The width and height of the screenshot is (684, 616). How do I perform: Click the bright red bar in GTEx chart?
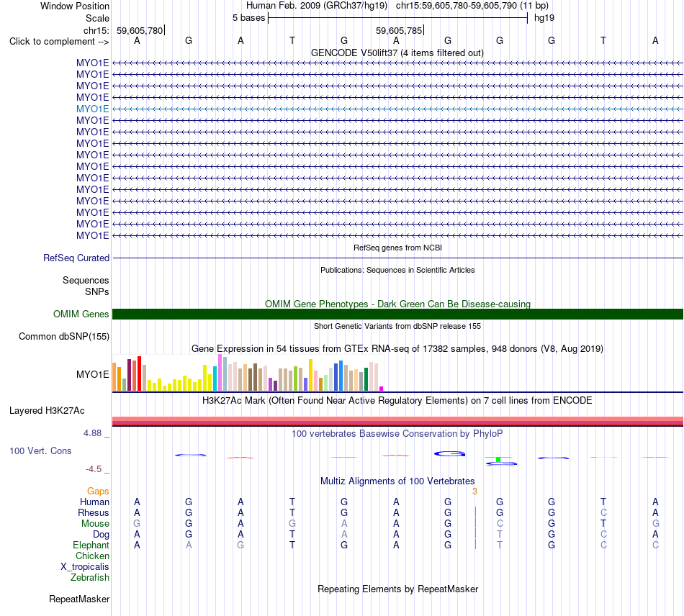click(x=139, y=373)
